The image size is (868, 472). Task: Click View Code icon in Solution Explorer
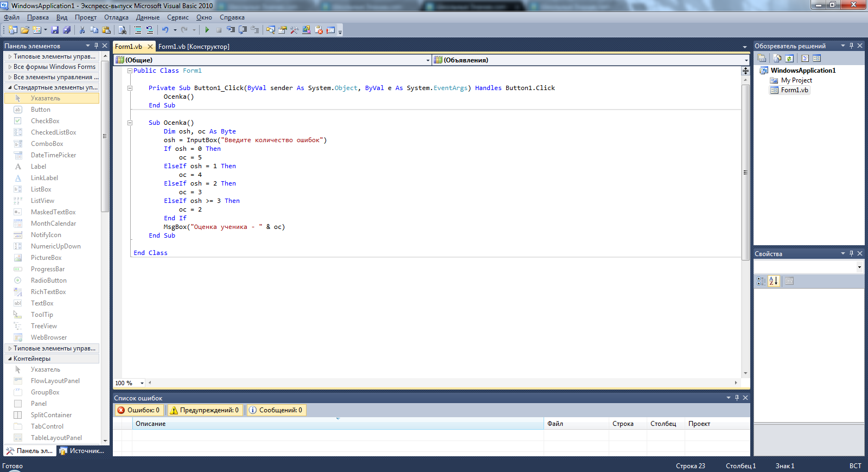(x=805, y=59)
